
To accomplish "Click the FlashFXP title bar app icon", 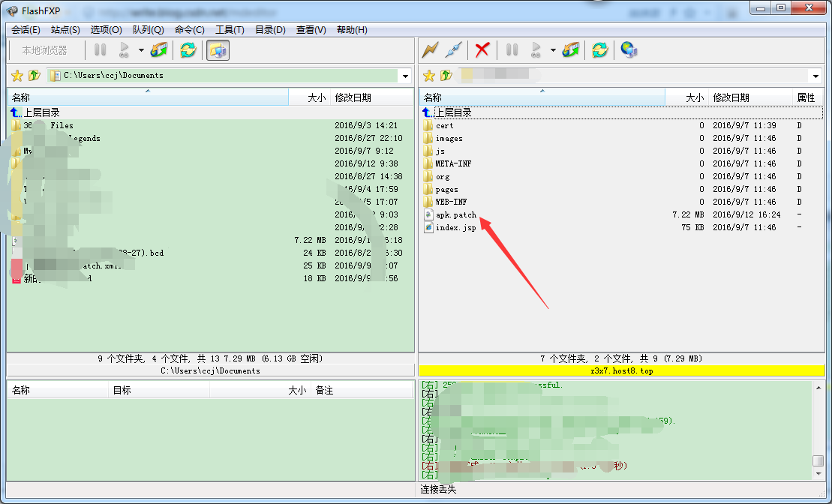I will [12, 10].
